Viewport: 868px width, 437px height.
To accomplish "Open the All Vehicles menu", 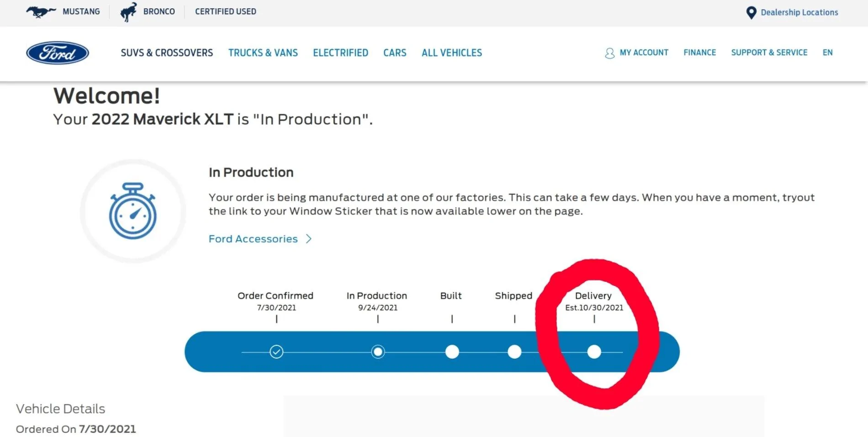I will tap(452, 53).
